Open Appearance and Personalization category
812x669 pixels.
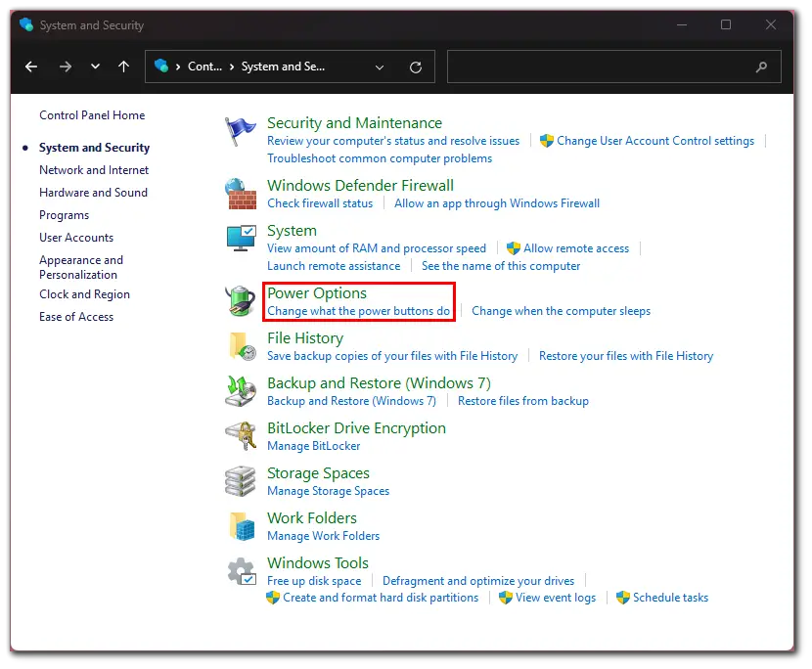[x=81, y=267]
